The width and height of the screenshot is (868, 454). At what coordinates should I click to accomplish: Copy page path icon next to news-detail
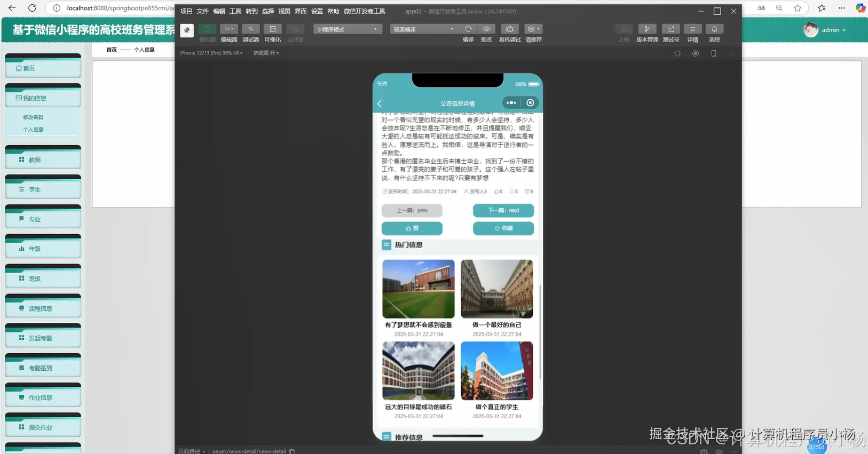[x=292, y=451]
